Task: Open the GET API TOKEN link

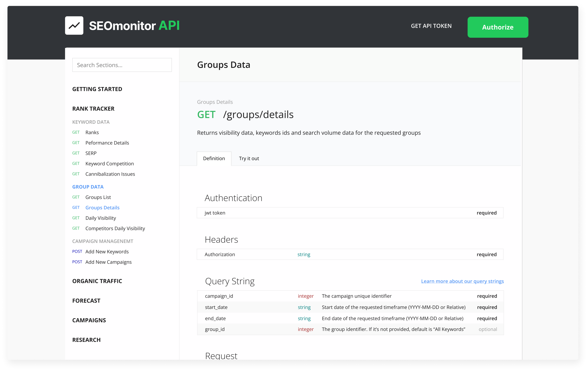Action: pyautogui.click(x=431, y=26)
